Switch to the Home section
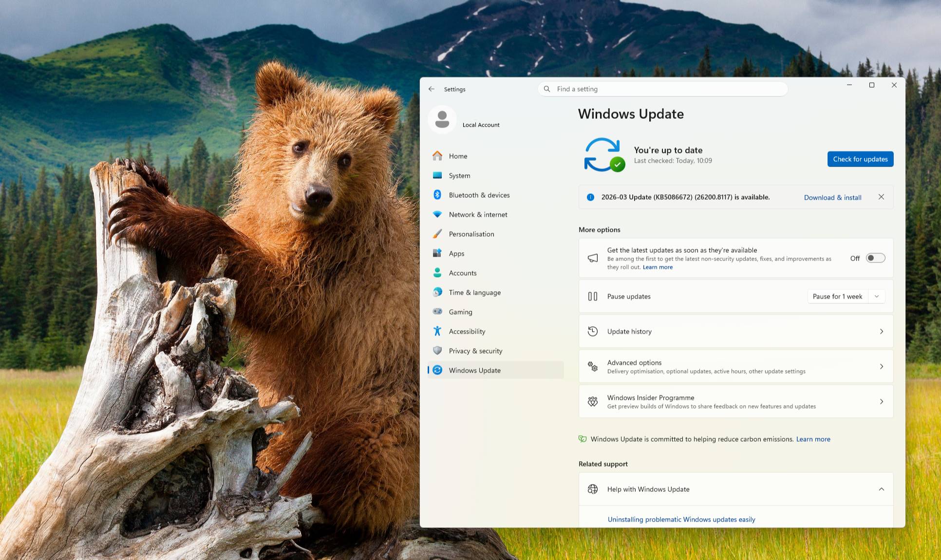 pos(438,156)
